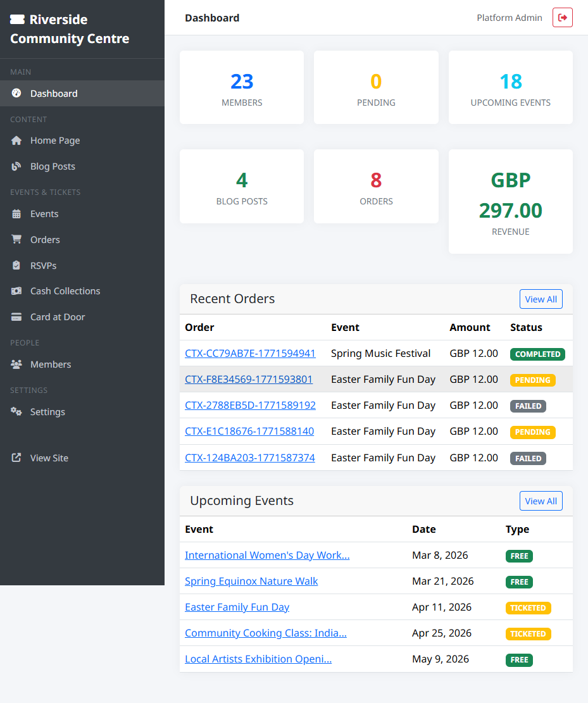Open order CTX-CC79AB7E-1771594941
Viewport: 588px width, 703px height.
[x=250, y=353]
